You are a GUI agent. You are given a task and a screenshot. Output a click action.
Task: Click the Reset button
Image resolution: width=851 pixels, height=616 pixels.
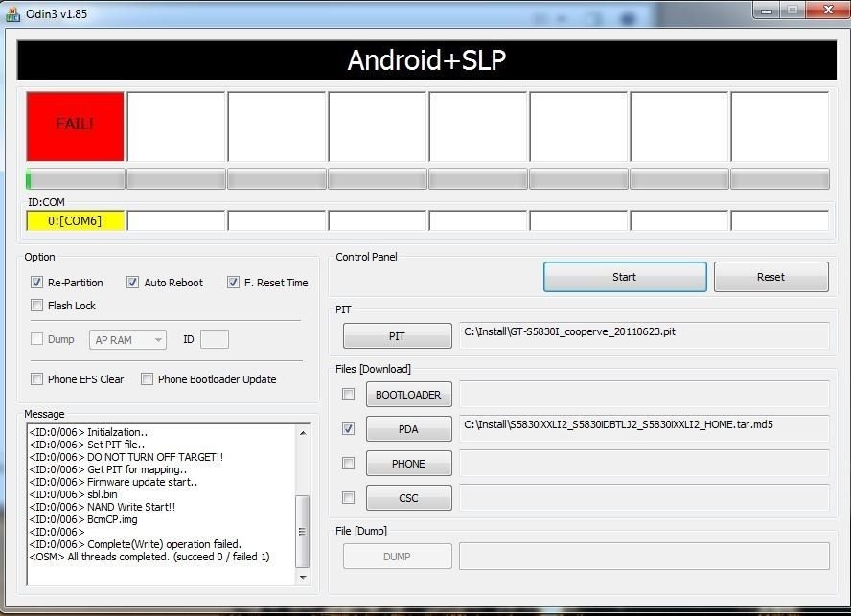coord(771,277)
